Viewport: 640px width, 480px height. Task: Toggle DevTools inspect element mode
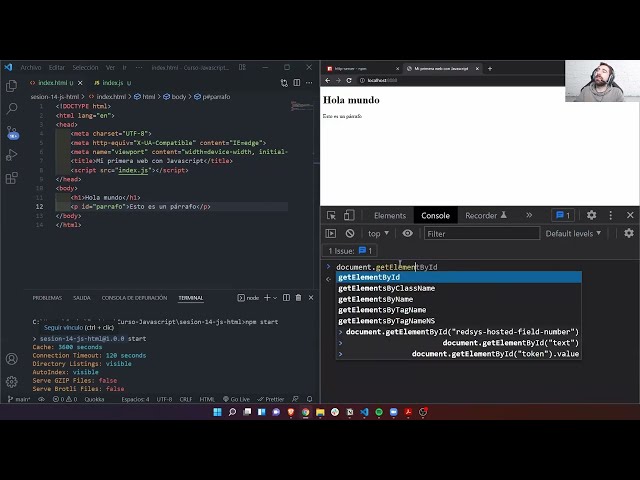point(331,216)
